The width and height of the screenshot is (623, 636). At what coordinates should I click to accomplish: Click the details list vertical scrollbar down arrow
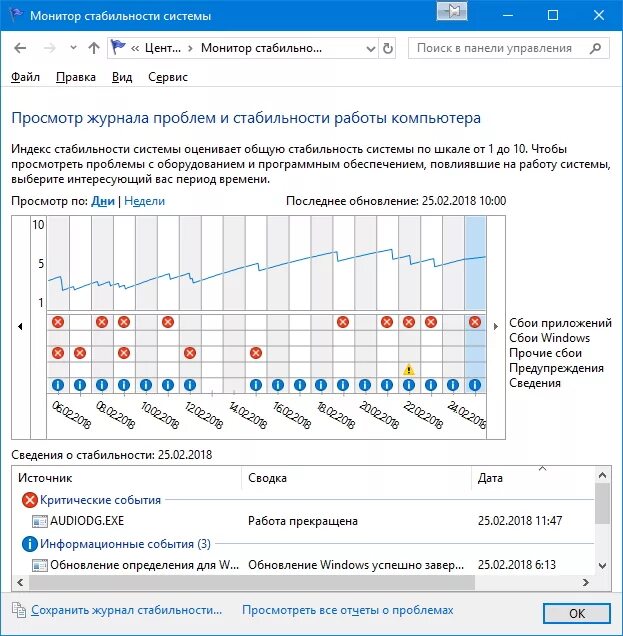[x=602, y=566]
